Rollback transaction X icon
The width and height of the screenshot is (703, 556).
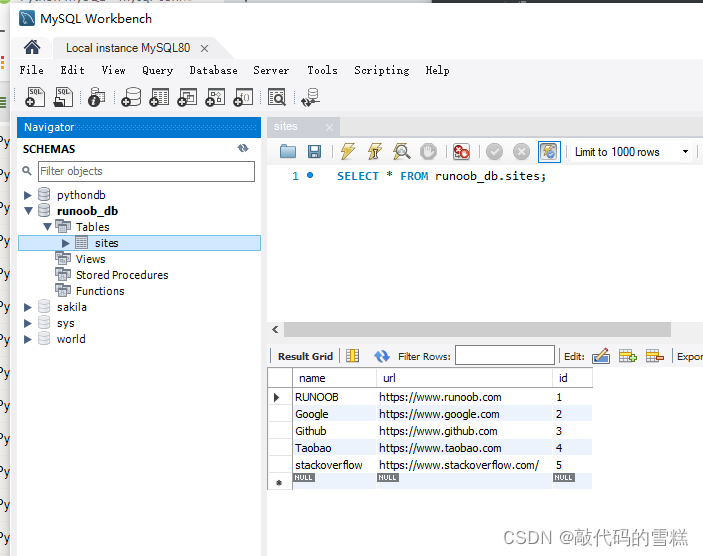(521, 152)
